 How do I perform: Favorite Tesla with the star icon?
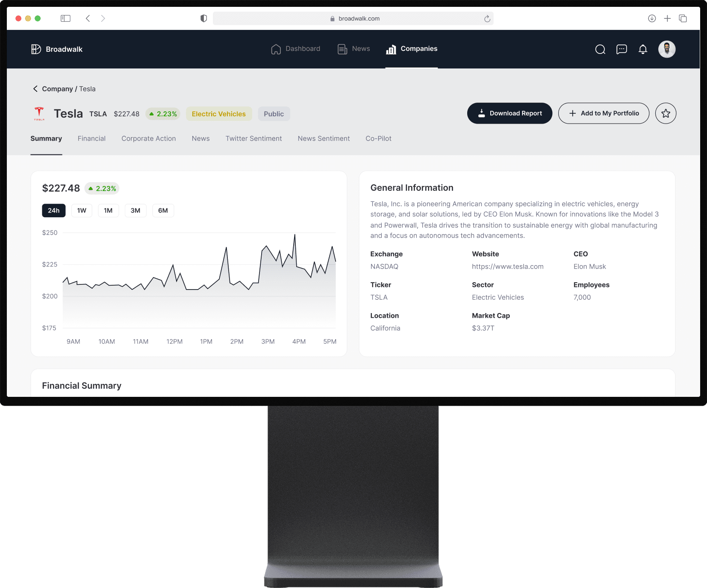[x=666, y=113]
